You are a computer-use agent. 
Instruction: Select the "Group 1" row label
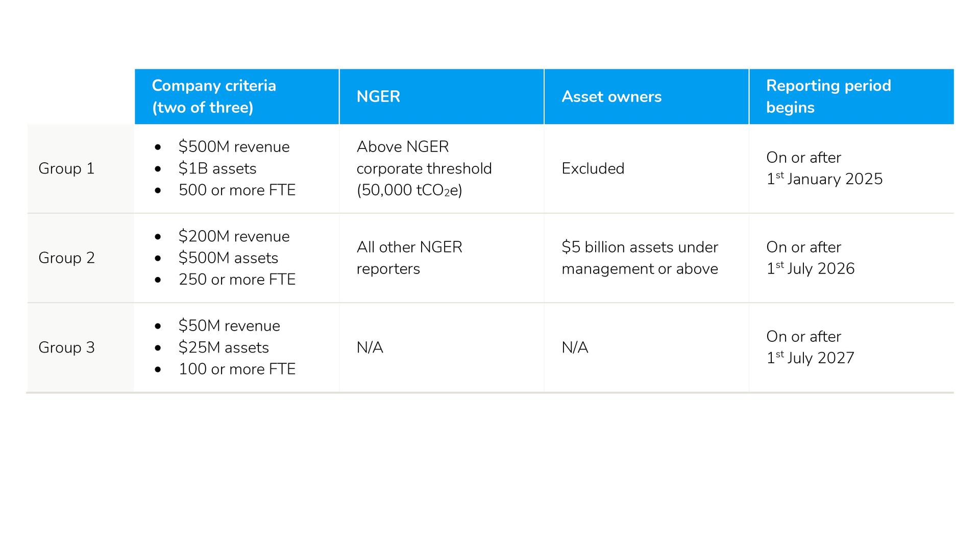coord(66,168)
